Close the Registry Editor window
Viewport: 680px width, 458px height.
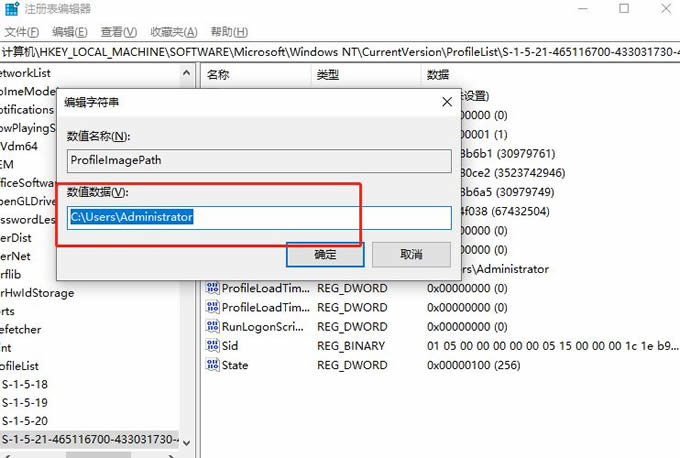click(666, 8)
